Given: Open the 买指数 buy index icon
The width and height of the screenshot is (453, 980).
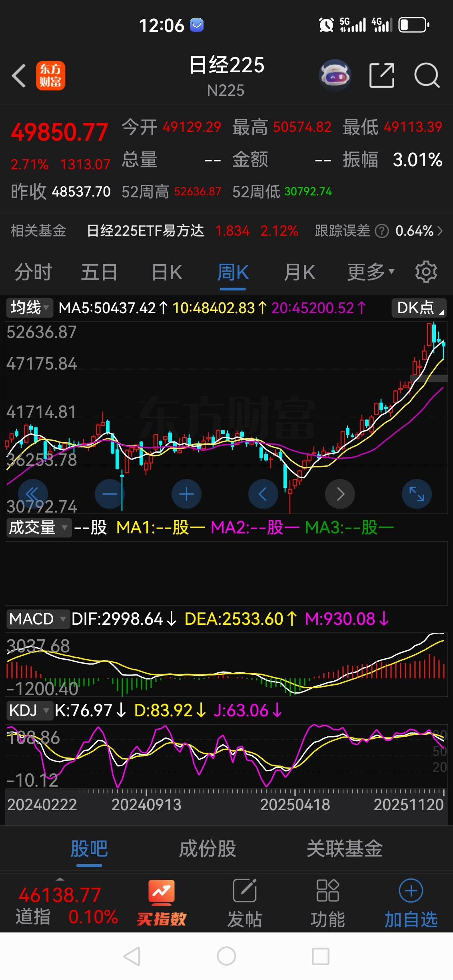Looking at the screenshot, I should (162, 902).
